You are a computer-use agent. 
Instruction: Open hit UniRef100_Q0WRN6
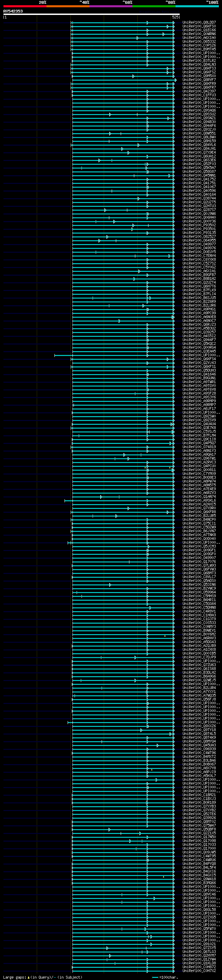click(x=199, y=34)
